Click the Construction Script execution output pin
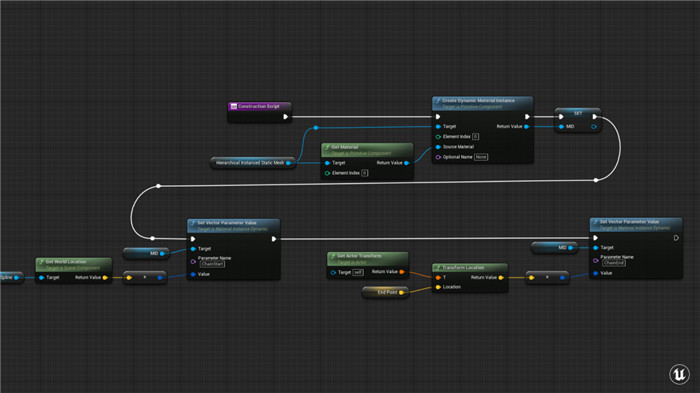Screen dimensions: 700x393 pos(286,117)
